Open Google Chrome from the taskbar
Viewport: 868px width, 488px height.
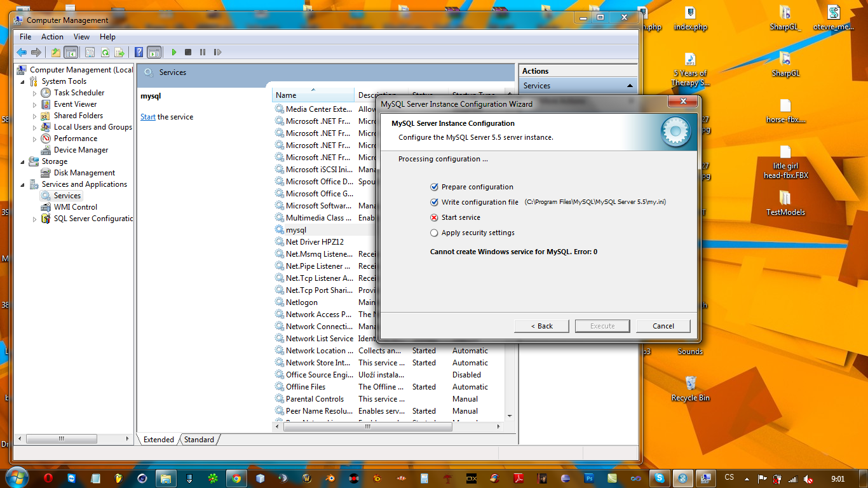(x=236, y=478)
